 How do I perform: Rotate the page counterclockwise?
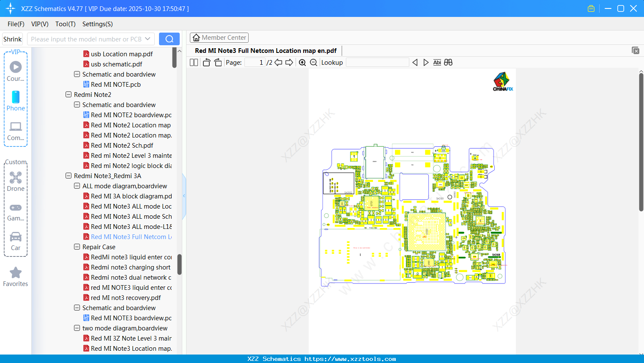point(206,63)
